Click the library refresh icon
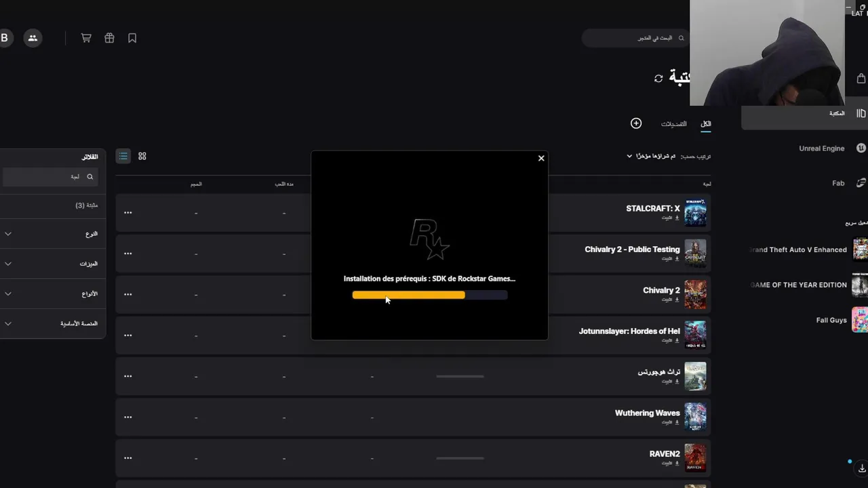868x488 pixels. point(658,78)
